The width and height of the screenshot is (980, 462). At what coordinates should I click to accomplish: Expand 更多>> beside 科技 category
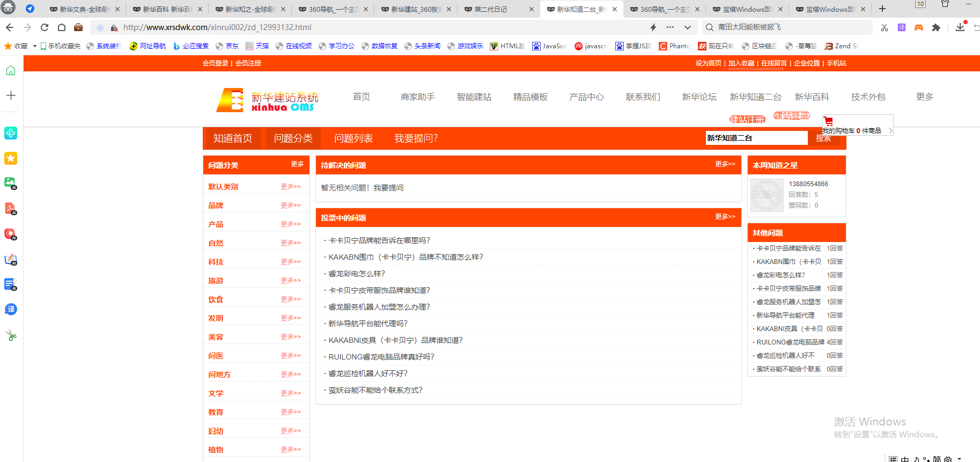291,262
